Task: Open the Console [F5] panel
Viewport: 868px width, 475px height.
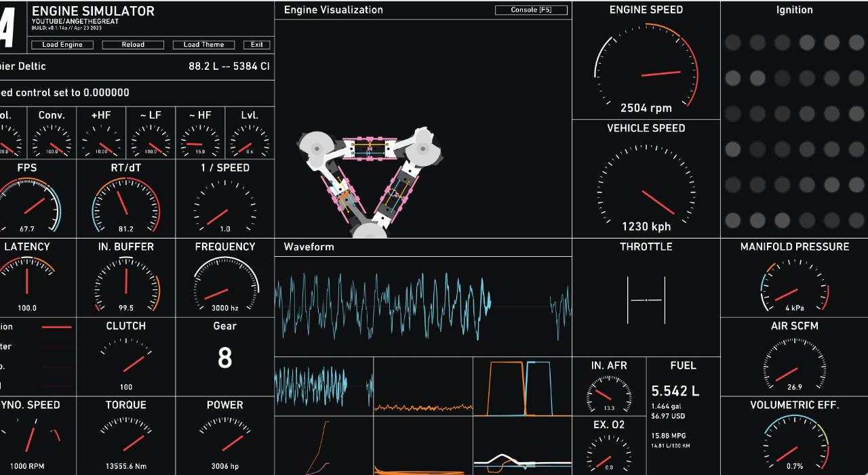Action: pos(531,10)
